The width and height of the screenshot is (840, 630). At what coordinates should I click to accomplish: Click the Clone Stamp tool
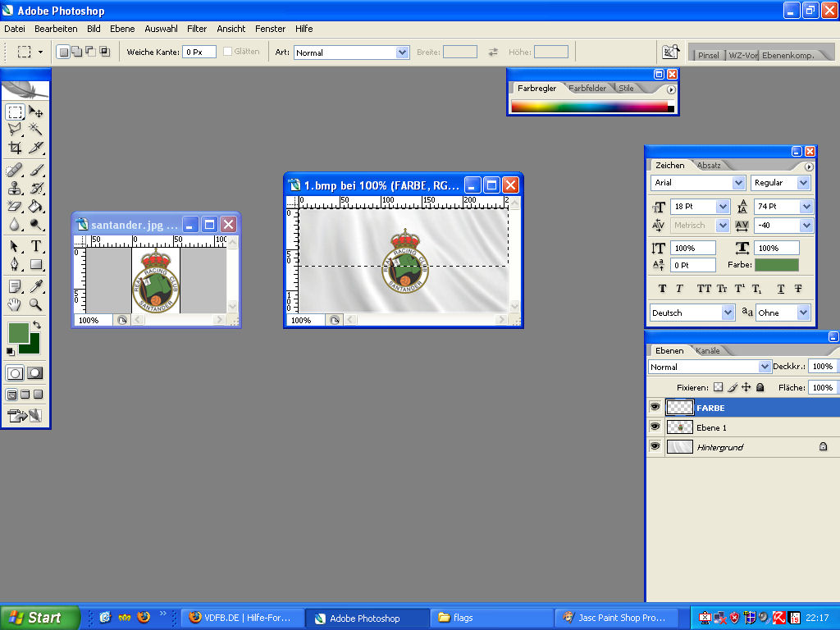[15, 188]
